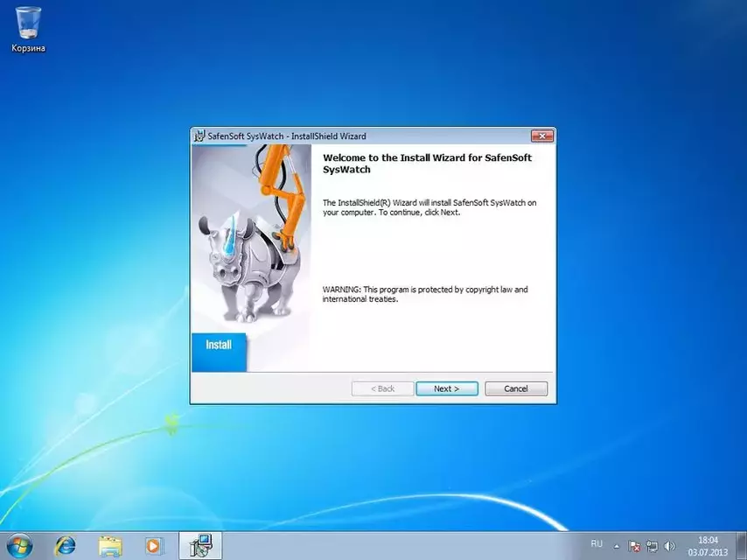Screen dimensions: 747x560
Task: Open Windows Explorer folder icon in taskbar
Action: [x=110, y=546]
